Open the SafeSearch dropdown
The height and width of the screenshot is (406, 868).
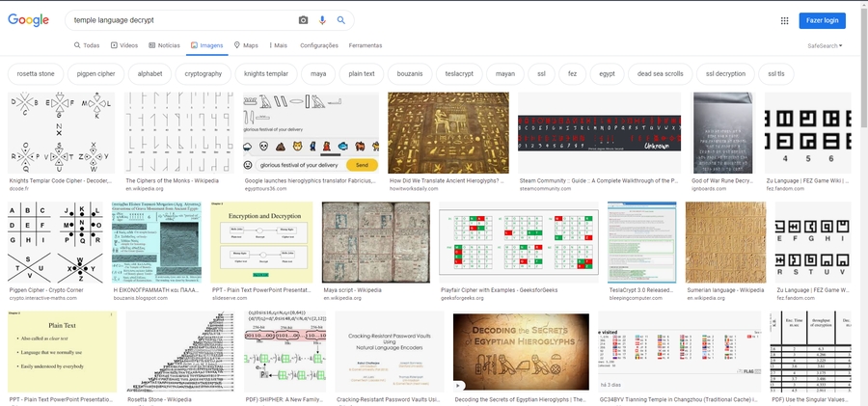click(x=826, y=45)
